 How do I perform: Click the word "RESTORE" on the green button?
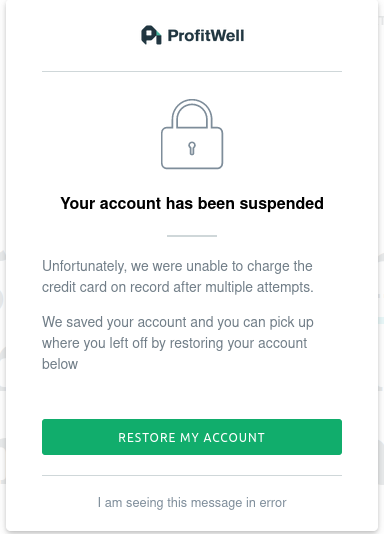pos(147,438)
